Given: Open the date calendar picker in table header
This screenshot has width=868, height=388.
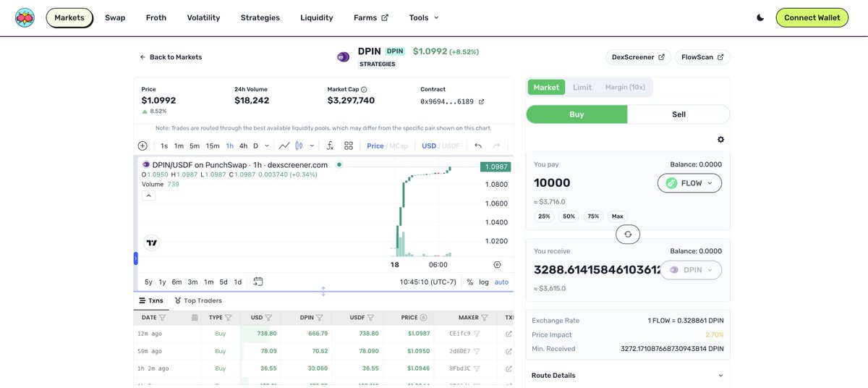Looking at the screenshot, I should click(x=195, y=317).
